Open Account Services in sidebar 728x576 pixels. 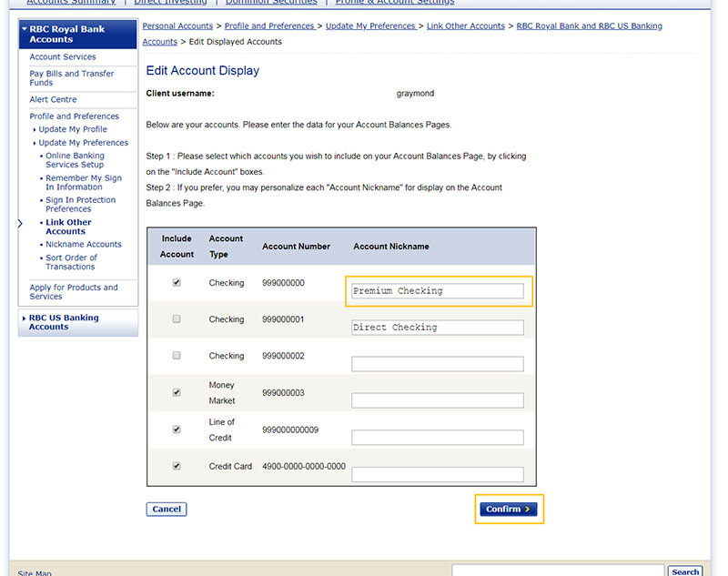[x=63, y=56]
